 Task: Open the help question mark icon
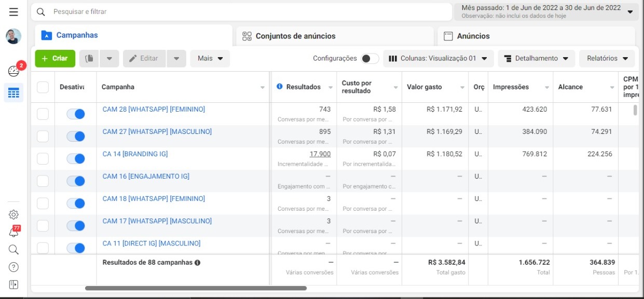[x=13, y=267]
